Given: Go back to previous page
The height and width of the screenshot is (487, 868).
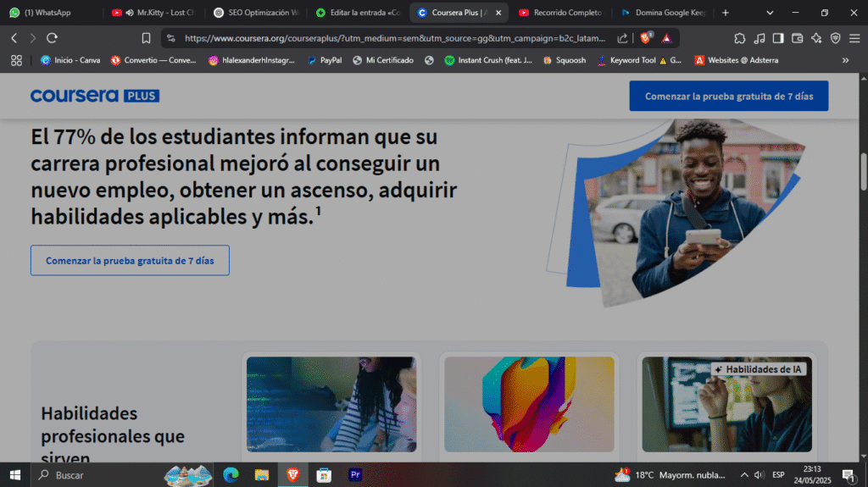Looking at the screenshot, I should point(14,38).
